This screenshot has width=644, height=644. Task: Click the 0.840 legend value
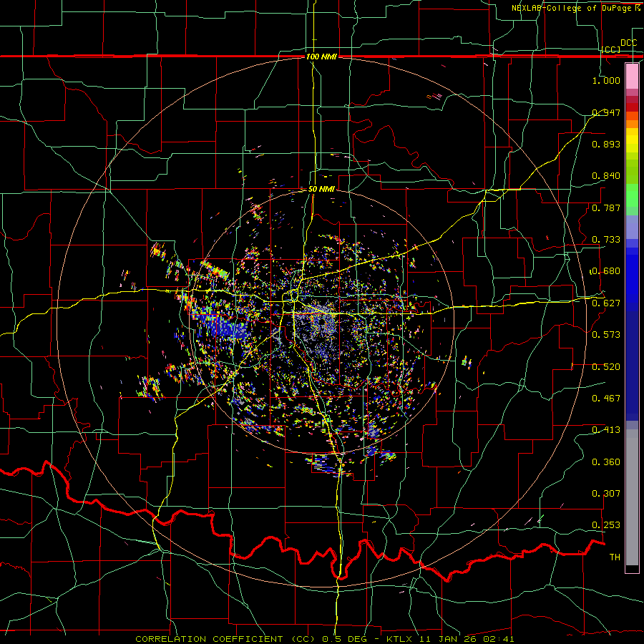[606, 176]
